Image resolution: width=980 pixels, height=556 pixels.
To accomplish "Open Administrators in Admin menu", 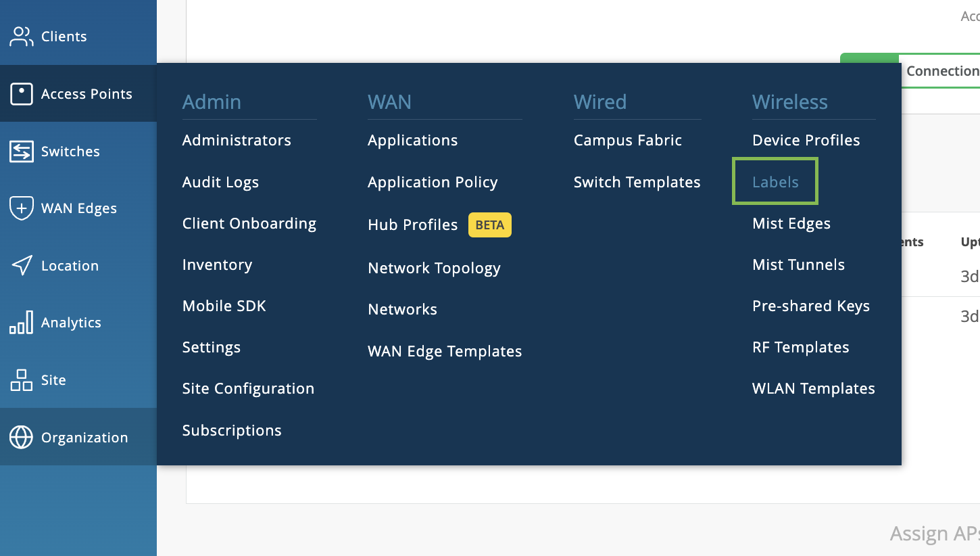I will tap(237, 140).
